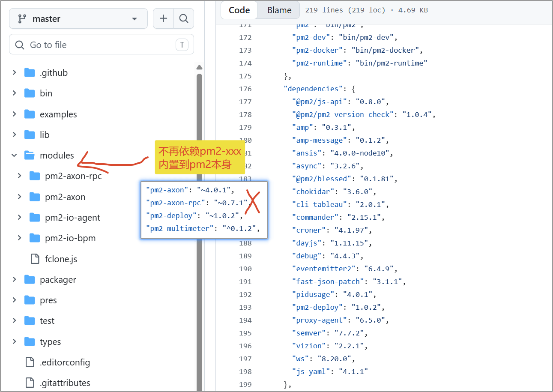Viewport: 553px width, 392px height.
Task: Click the examples folder icon
Action: (x=30, y=114)
